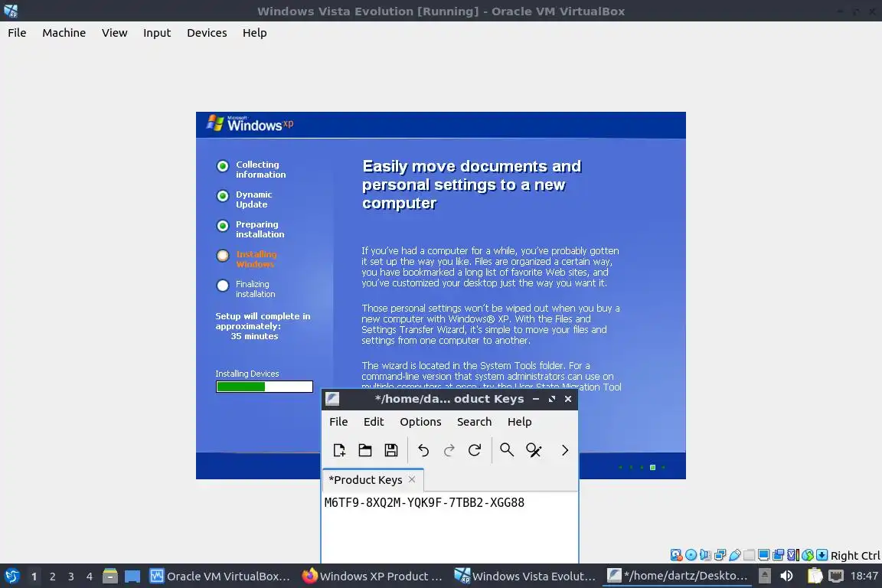Viewport: 882px width, 588px height.
Task: Click the Installing Windows step indicator
Action: click(x=223, y=256)
